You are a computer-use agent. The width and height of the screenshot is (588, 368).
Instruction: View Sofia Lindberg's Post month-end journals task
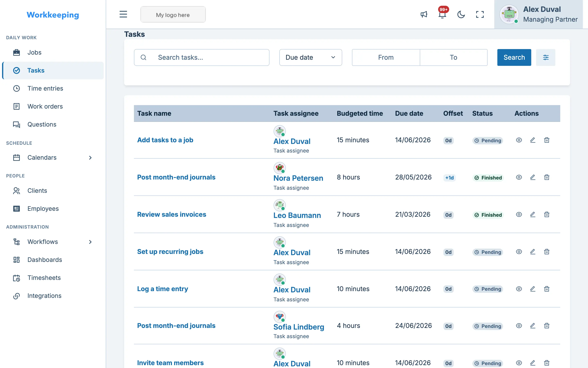(x=519, y=326)
